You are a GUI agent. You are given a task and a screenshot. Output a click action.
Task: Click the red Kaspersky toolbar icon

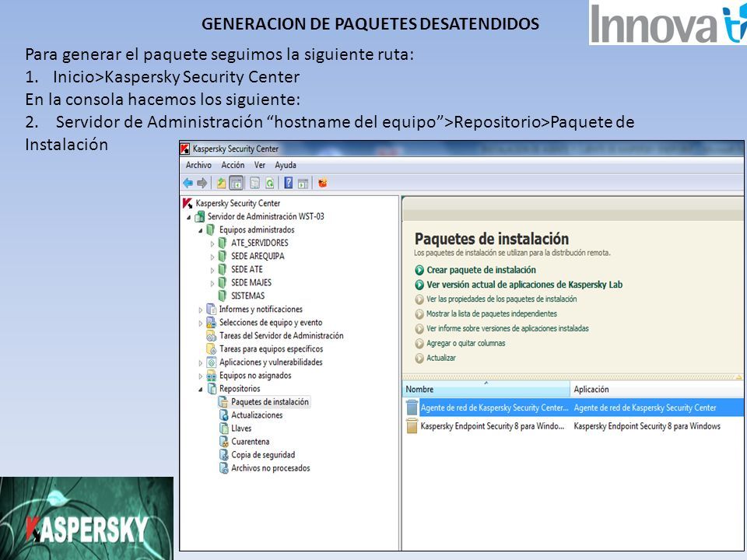click(322, 183)
